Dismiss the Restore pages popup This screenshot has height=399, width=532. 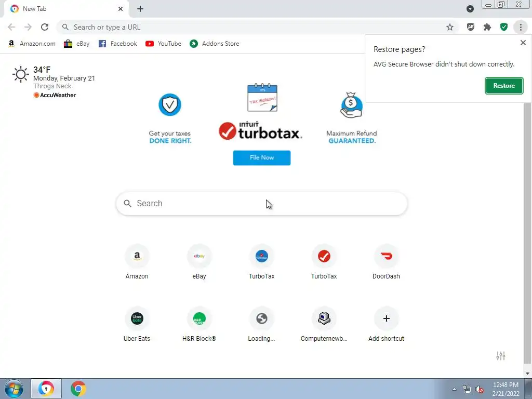click(523, 43)
